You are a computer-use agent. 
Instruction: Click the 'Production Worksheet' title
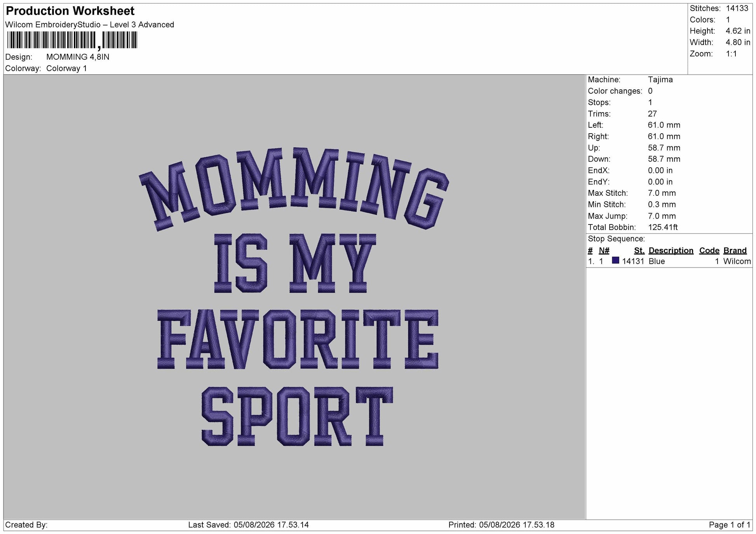point(70,11)
